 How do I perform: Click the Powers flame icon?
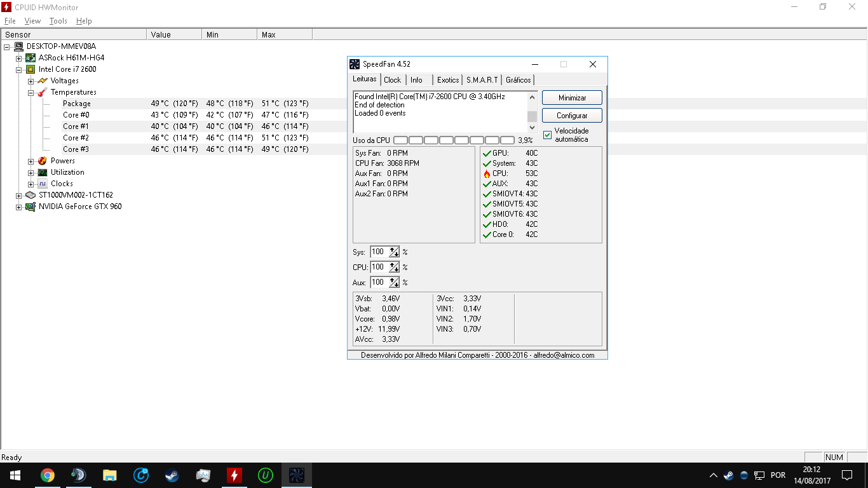tap(43, 161)
